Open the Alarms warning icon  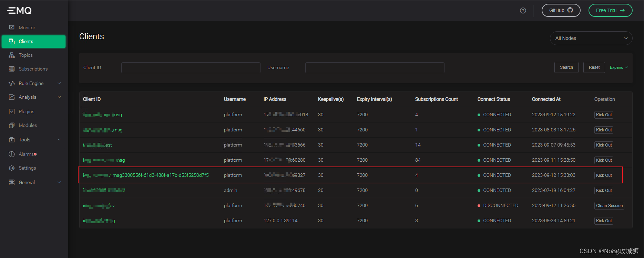coord(12,154)
